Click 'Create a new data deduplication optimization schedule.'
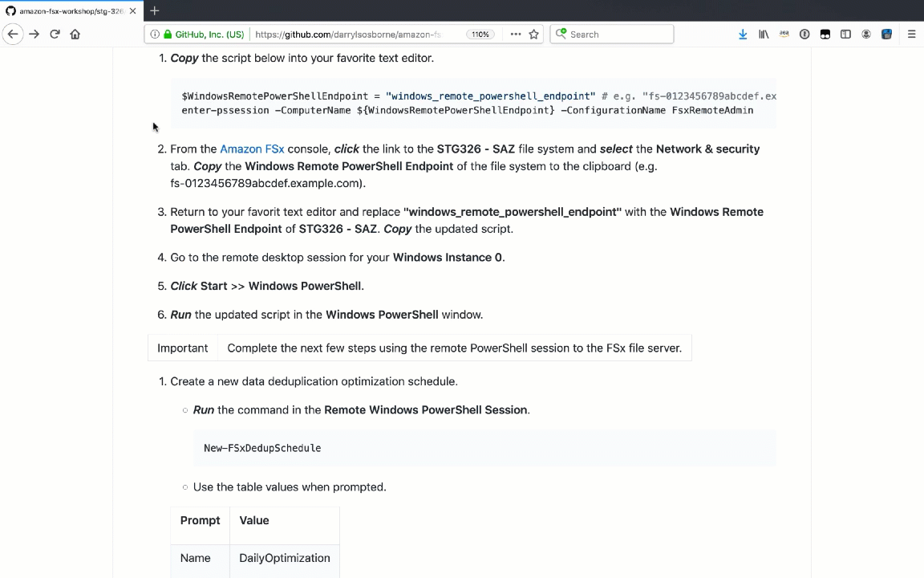The image size is (924, 578). click(314, 381)
